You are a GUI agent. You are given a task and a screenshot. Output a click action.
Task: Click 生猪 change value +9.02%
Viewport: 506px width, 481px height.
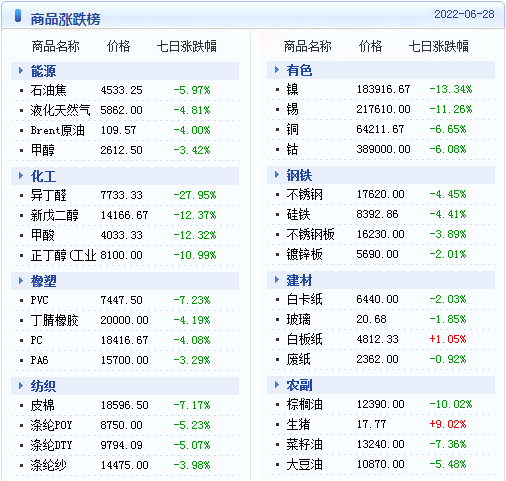click(448, 424)
